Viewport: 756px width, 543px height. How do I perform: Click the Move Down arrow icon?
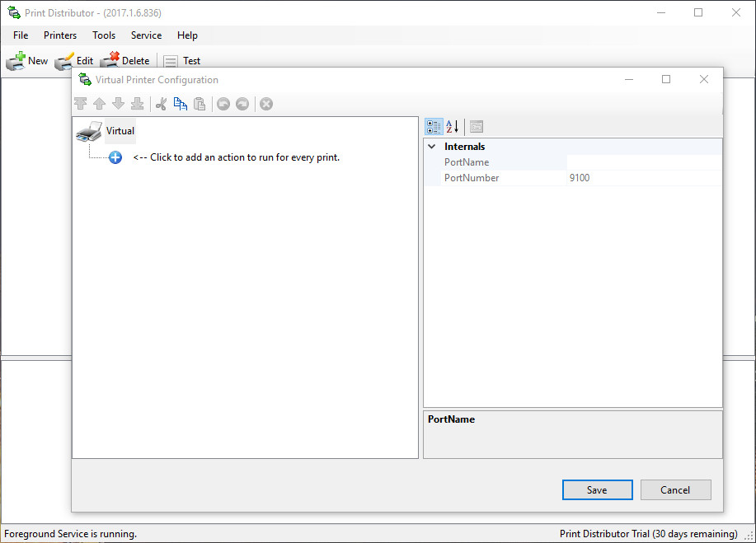point(118,104)
